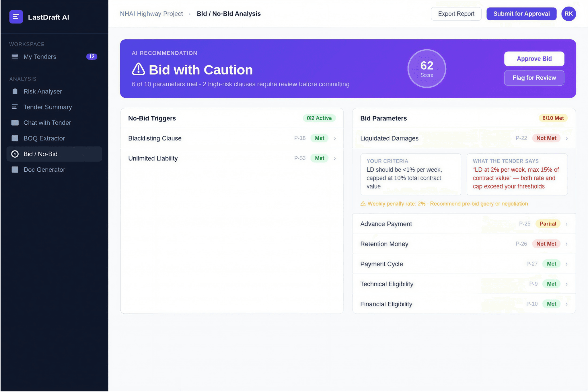
Task: Open My Tenders from the sidebar
Action: coord(40,57)
